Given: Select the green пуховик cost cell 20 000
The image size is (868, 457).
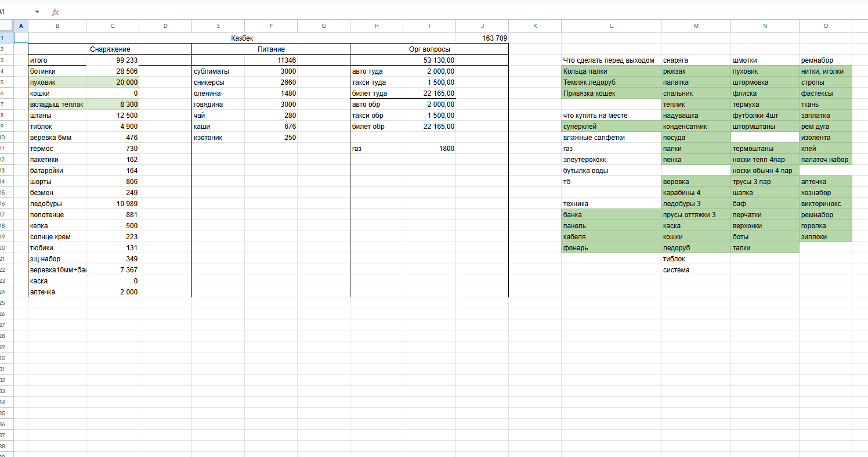Looking at the screenshot, I should [x=113, y=82].
